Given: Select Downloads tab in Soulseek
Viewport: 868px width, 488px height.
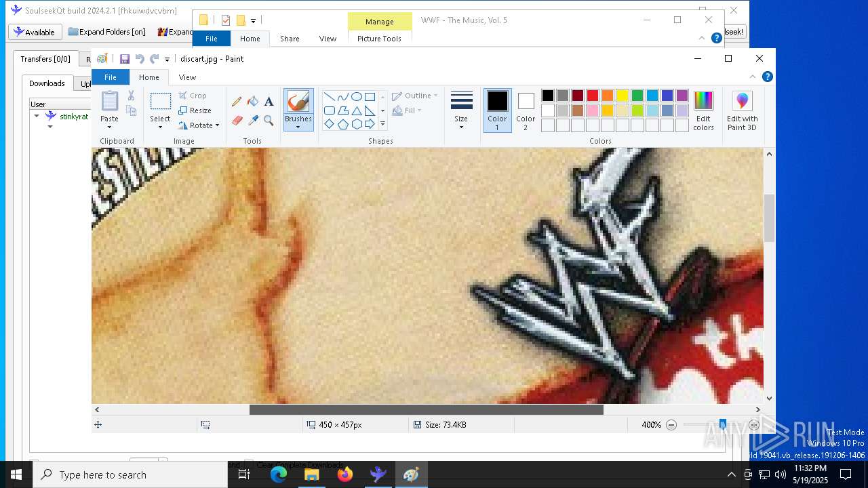Looking at the screenshot, I should [x=47, y=83].
